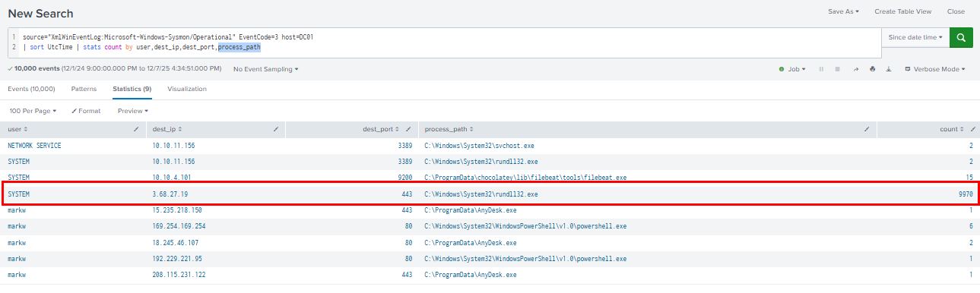Sort table by dest_ip column

pos(167,130)
